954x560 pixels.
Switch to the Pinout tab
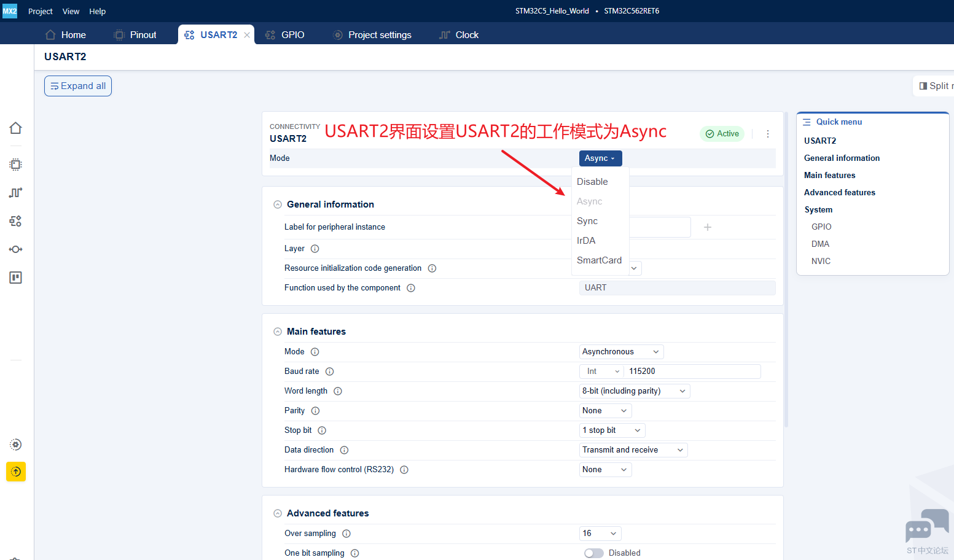pyautogui.click(x=135, y=35)
